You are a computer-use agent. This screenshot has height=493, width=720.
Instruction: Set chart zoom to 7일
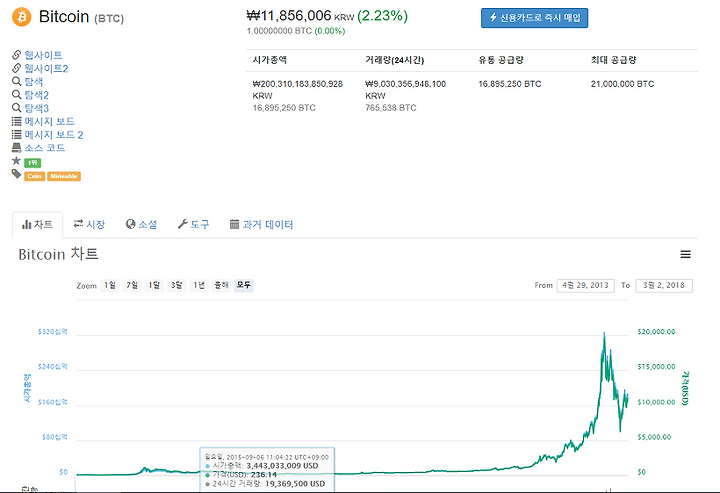(x=132, y=286)
